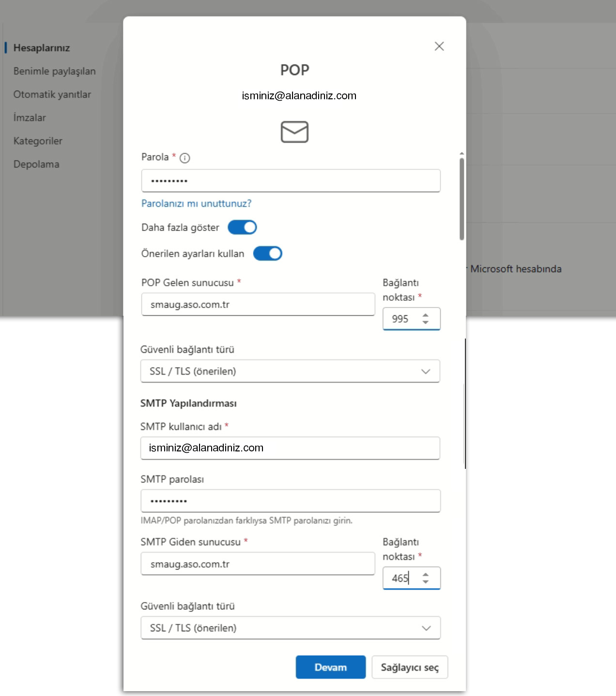Open the Otomatik yanıtlar settings section
The height and width of the screenshot is (696, 616).
[52, 94]
